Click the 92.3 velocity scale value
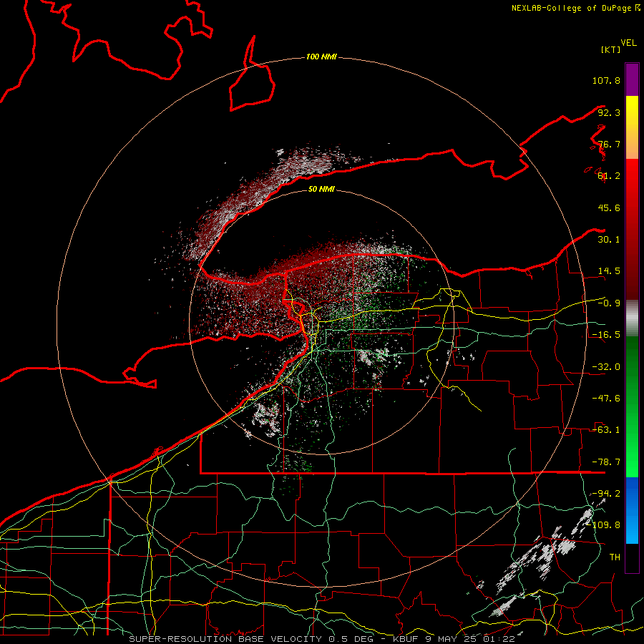 [x=609, y=112]
